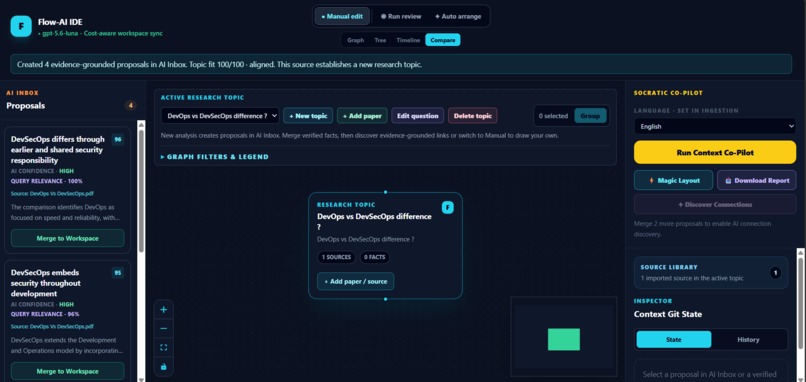Open the English language dropdown
Image resolution: width=806 pixels, height=382 pixels.
click(x=715, y=126)
